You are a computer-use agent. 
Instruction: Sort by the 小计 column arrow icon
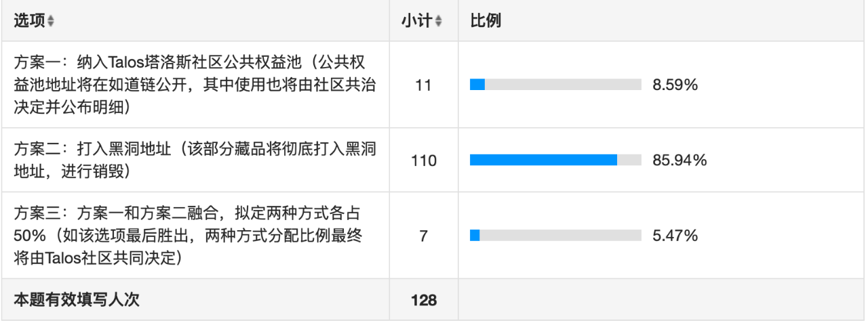[438, 22]
